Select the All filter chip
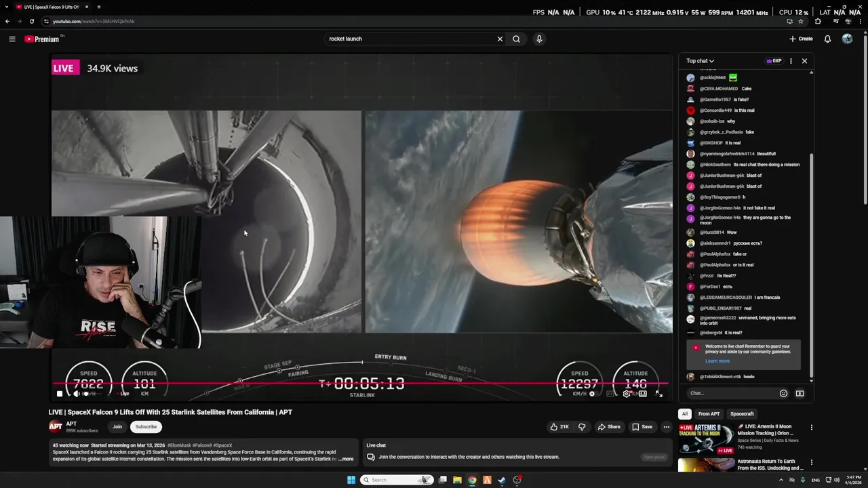Viewport: 868px width, 488px height. (685, 414)
